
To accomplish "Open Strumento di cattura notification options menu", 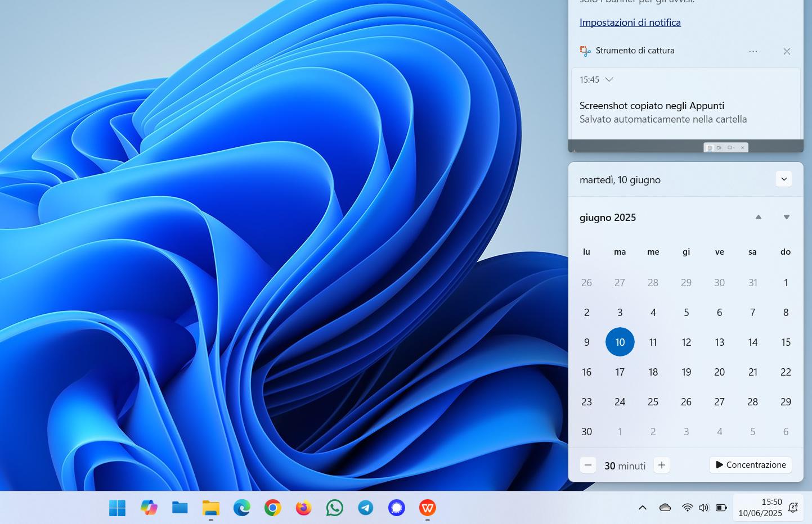I will (x=753, y=51).
